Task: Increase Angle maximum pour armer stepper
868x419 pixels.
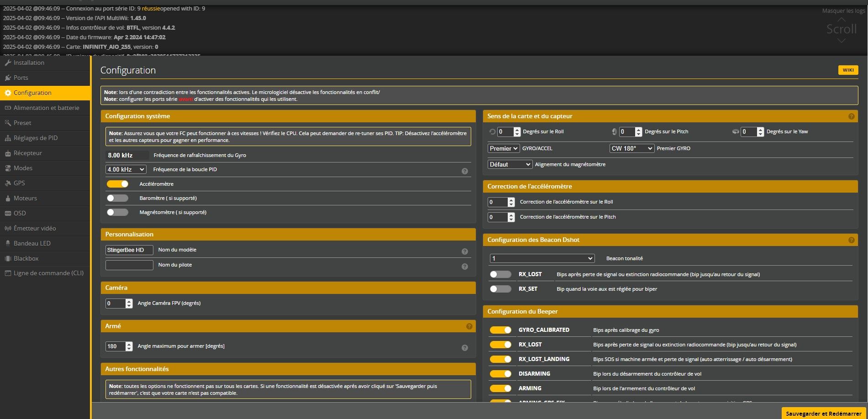Action: pos(129,344)
